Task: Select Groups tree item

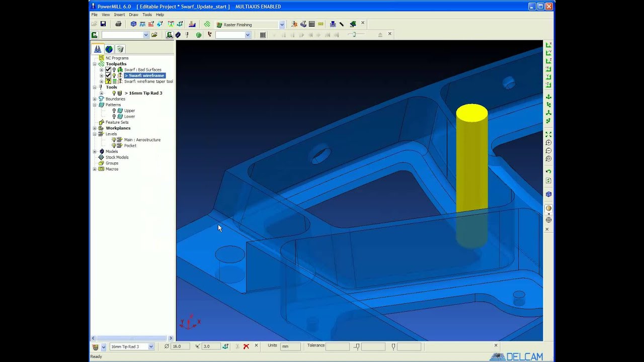Action: (x=112, y=163)
